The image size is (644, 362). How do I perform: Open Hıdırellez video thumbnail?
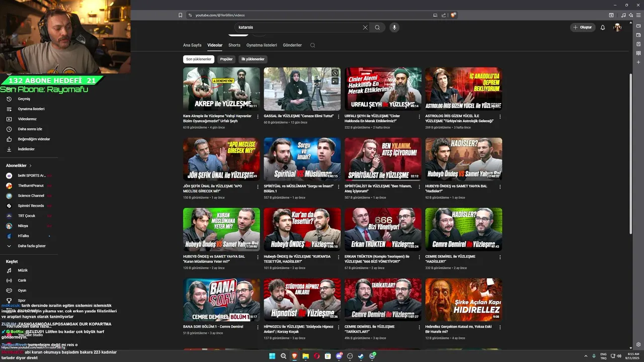coord(463,300)
